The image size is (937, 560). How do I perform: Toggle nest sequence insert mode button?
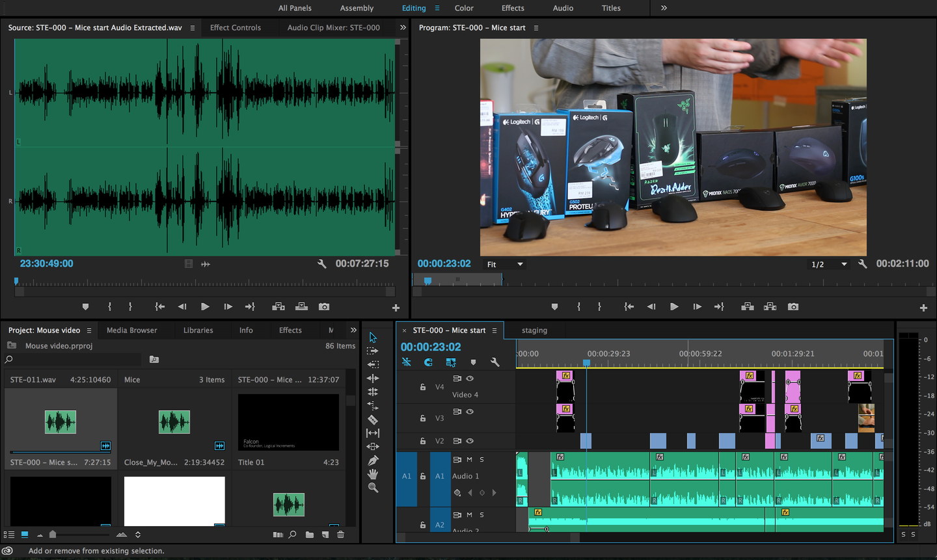407,362
